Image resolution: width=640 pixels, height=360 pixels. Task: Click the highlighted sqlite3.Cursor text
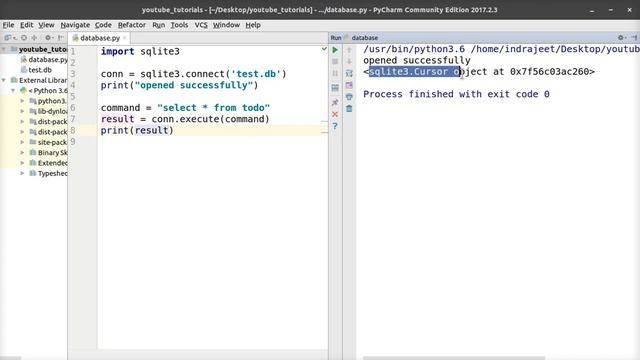click(x=415, y=71)
